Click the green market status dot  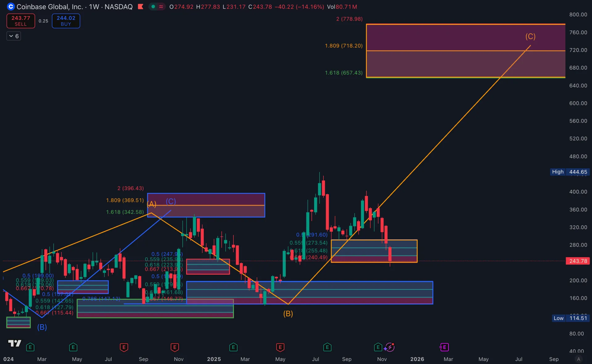click(x=153, y=6)
